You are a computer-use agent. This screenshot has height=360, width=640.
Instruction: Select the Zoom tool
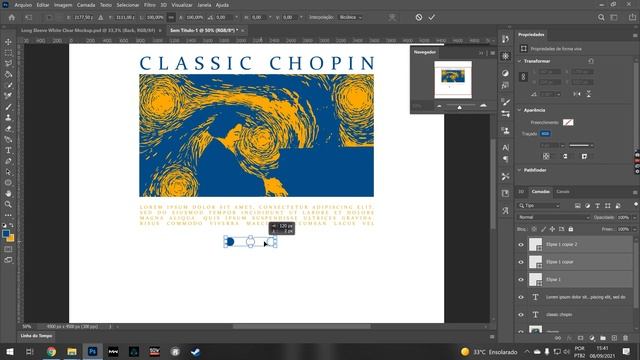(x=8, y=204)
